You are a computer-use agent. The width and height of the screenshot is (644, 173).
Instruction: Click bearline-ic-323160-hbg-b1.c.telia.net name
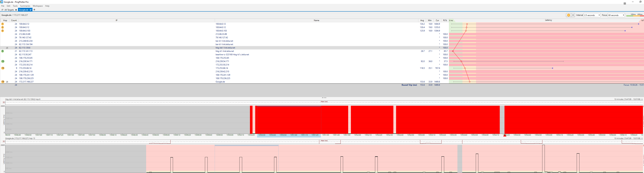(x=232, y=55)
